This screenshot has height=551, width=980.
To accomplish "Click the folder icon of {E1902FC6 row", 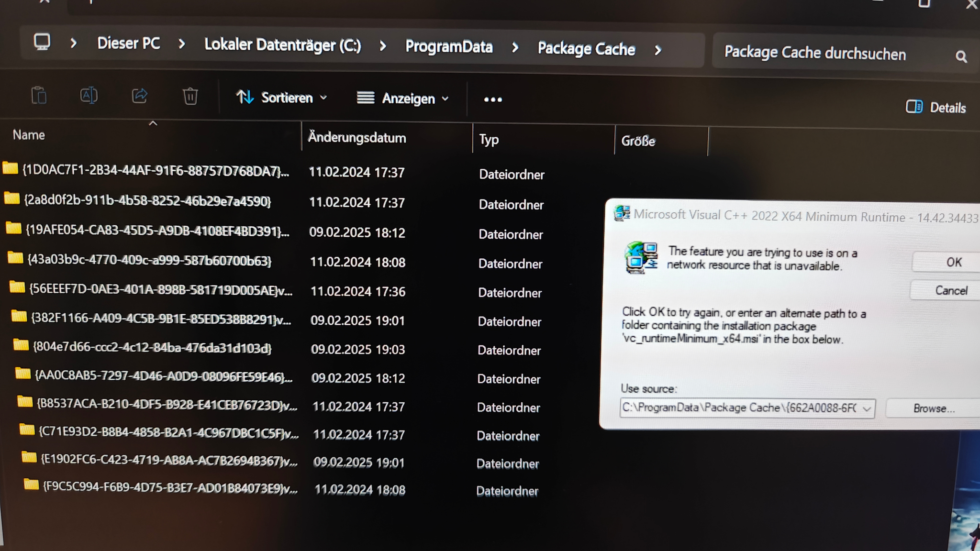I will (29, 457).
